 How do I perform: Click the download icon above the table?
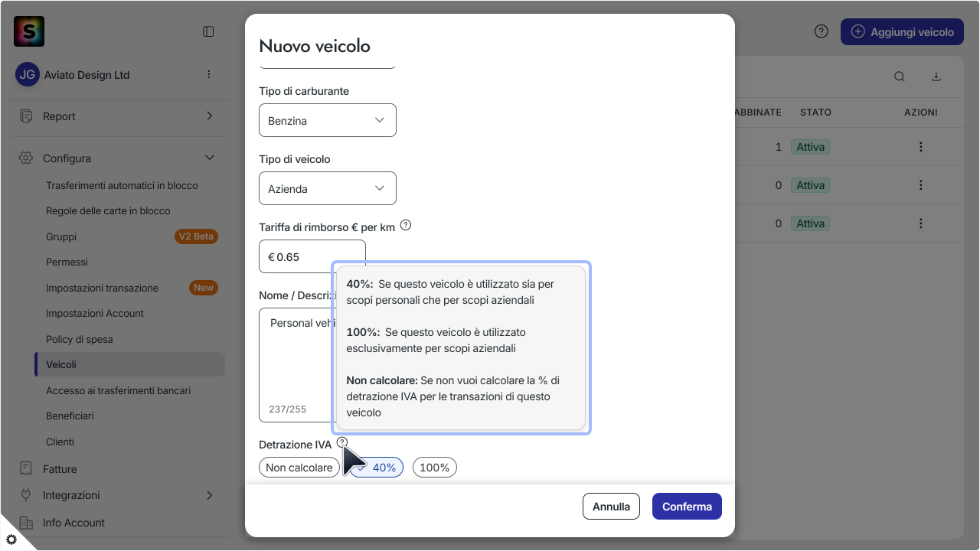click(936, 77)
